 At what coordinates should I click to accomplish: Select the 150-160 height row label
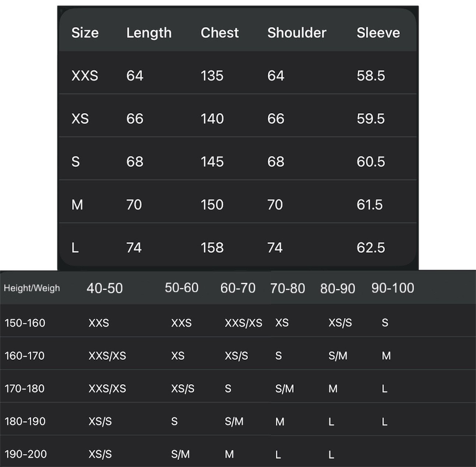click(x=25, y=323)
